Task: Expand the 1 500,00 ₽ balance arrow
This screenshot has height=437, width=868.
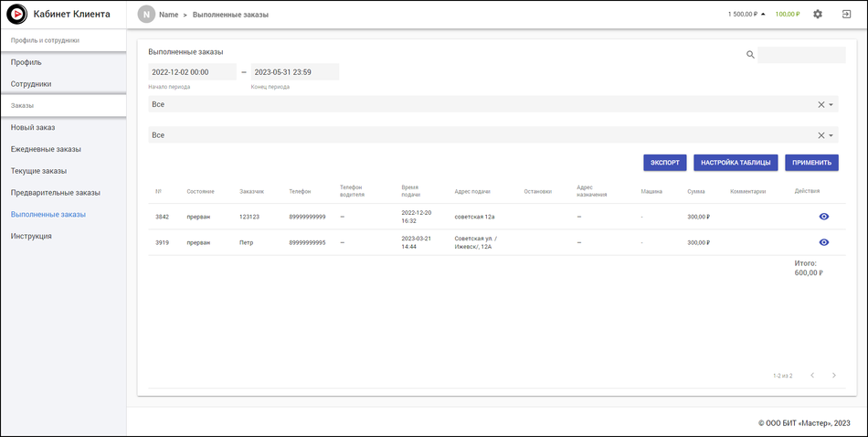Action: pyautogui.click(x=764, y=15)
